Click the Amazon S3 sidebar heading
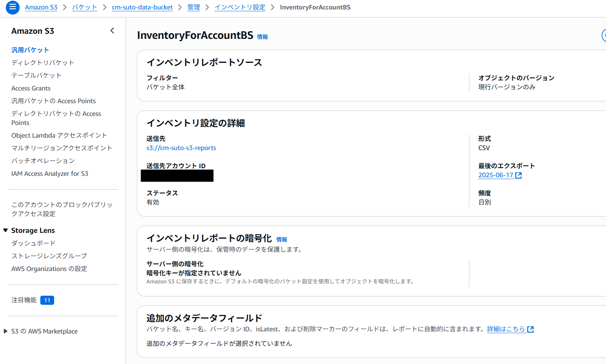The height and width of the screenshot is (364, 606). (33, 31)
